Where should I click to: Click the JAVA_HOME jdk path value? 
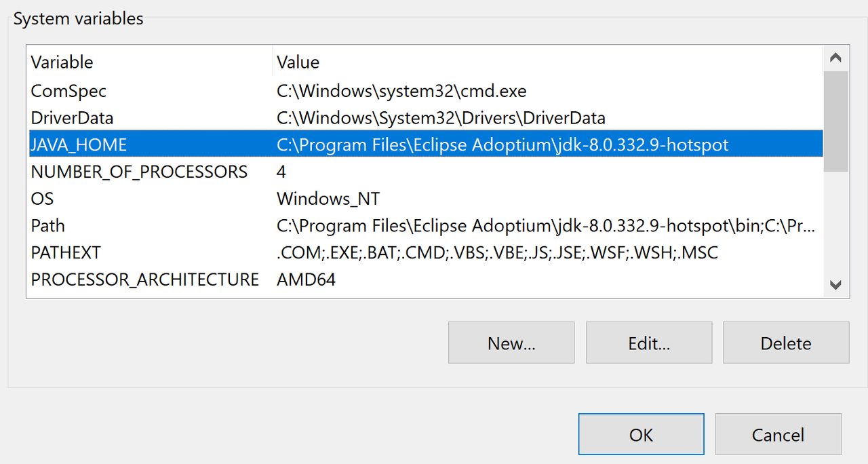502,145
